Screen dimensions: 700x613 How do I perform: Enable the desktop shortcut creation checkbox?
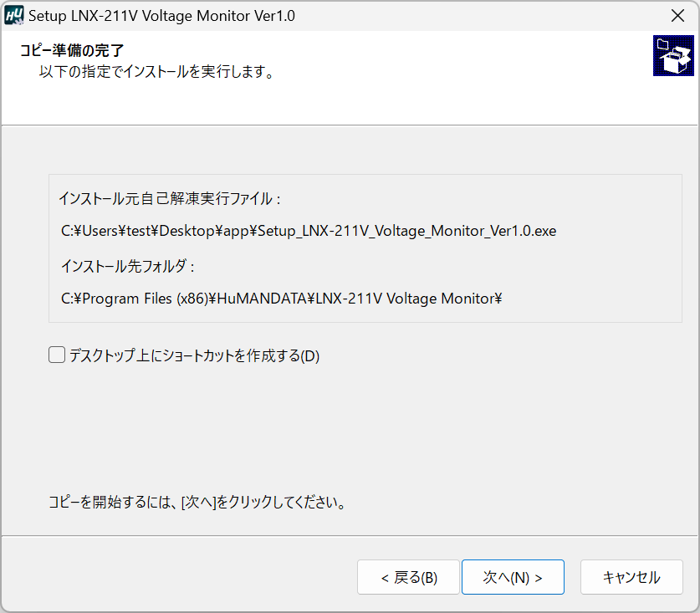pos(57,355)
